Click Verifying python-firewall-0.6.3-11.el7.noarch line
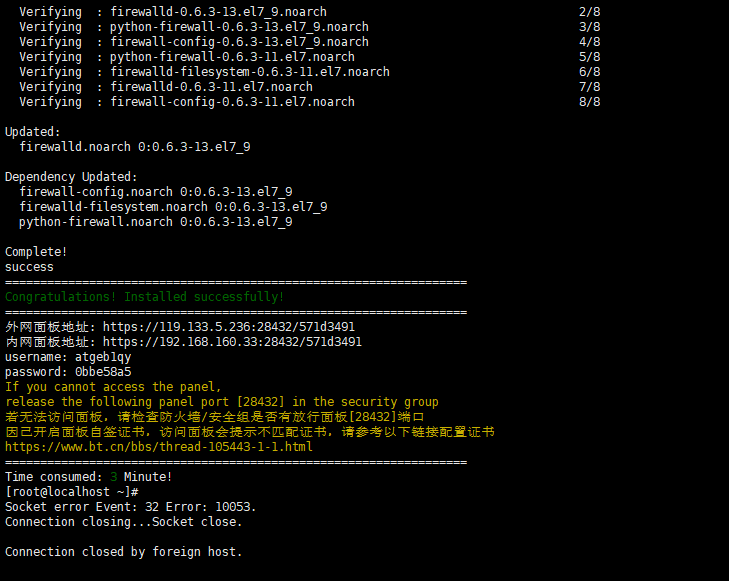 pos(187,57)
